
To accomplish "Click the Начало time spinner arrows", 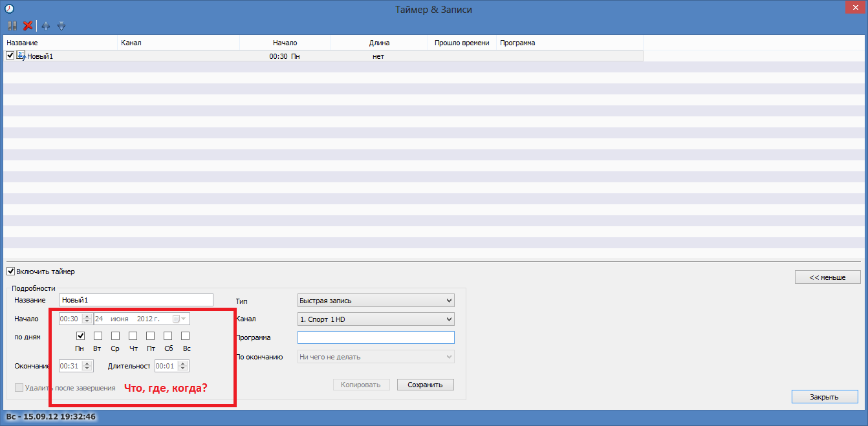I will (87, 319).
